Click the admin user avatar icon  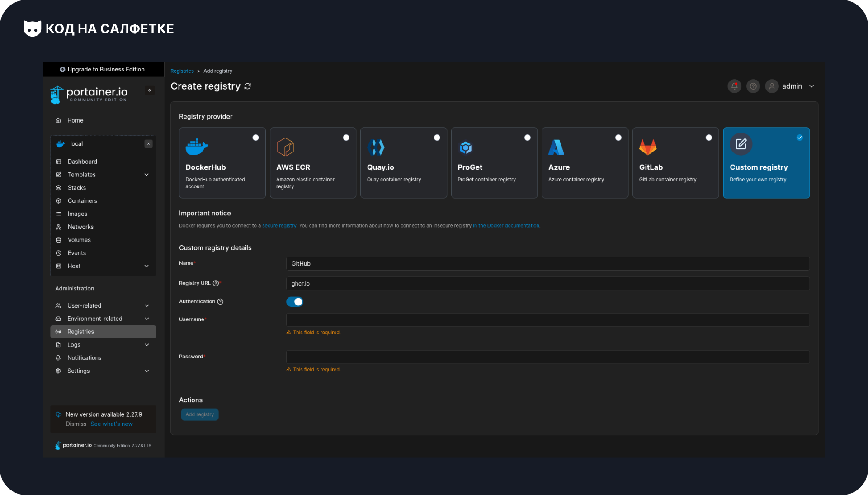tap(772, 86)
